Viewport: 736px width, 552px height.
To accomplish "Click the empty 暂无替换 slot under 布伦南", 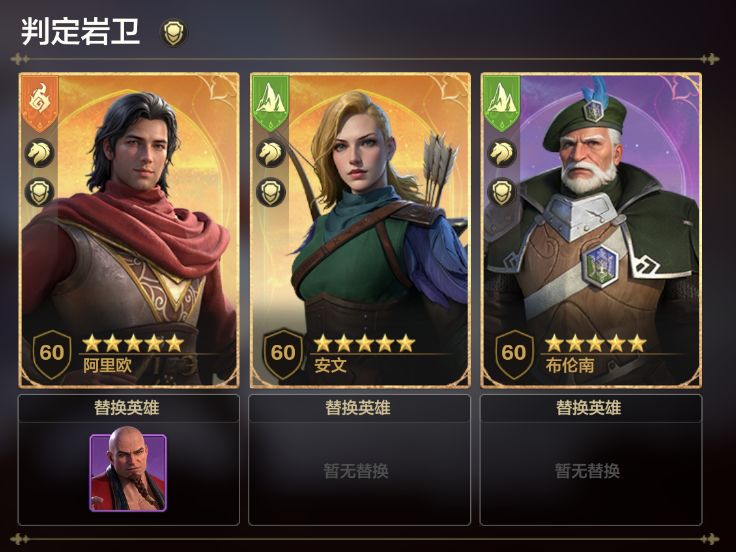I will click(591, 473).
